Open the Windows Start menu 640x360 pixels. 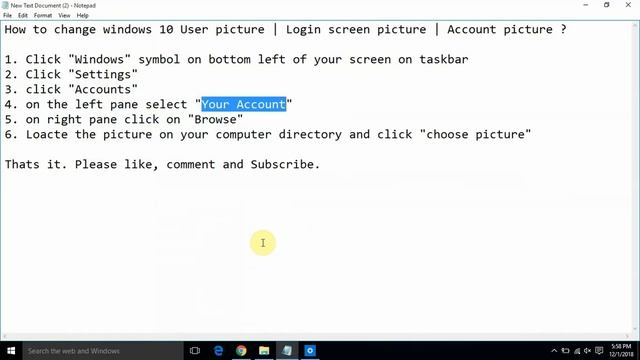(11, 351)
